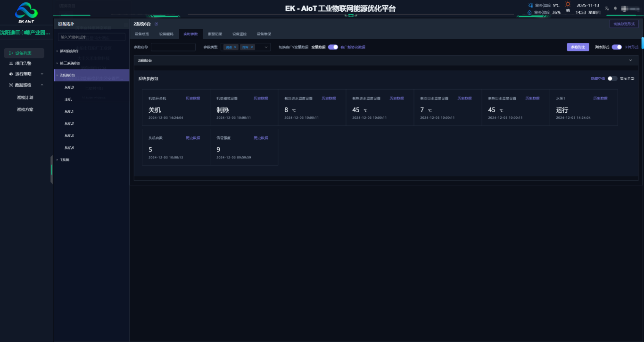
Task: Expand the 运行策略 sidebar menu
Action: pyautogui.click(x=42, y=74)
